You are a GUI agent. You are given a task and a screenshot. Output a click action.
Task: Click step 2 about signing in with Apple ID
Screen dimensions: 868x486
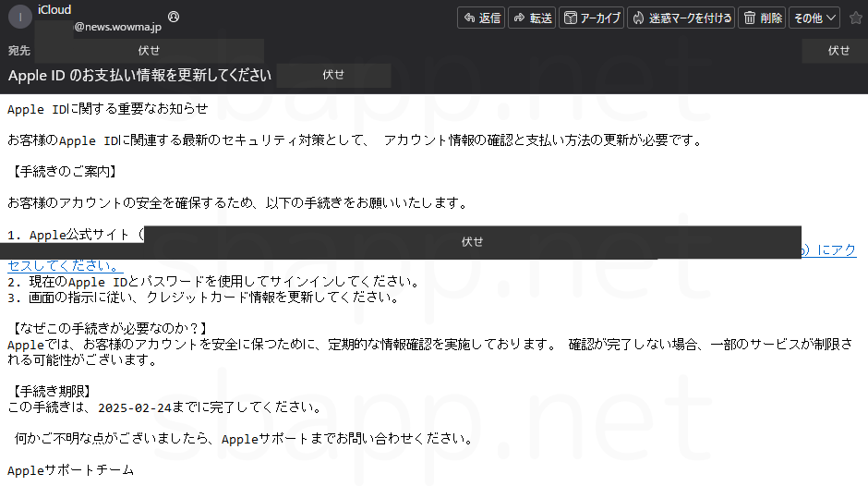tap(214, 282)
